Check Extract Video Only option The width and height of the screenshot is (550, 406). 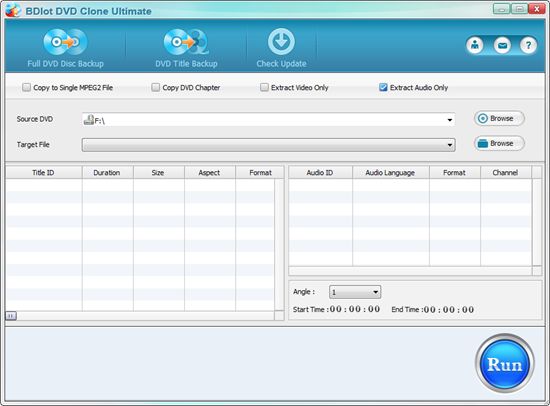(x=264, y=87)
